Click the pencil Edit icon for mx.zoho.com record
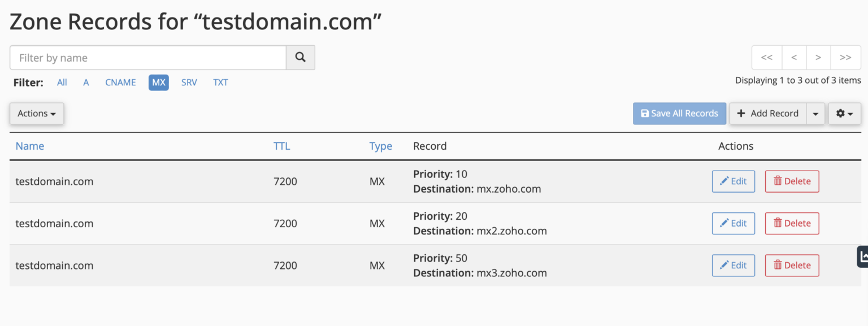Screen dimensions: 868x326 pos(724,181)
